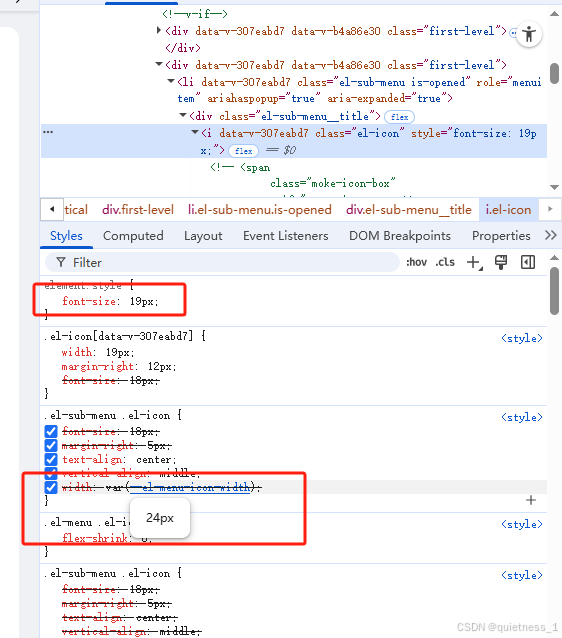Click DOM tree scroll up arrow
This screenshot has width=562, height=638.
pos(554,14)
